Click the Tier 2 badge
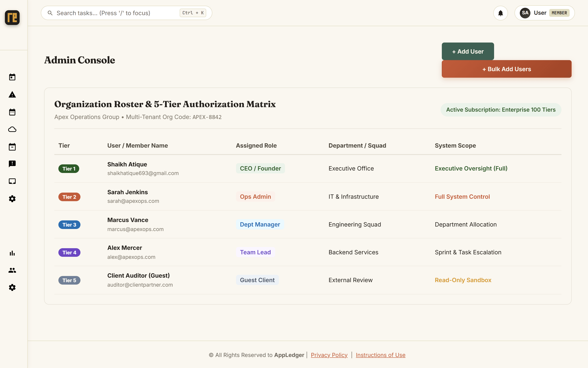 (x=69, y=197)
